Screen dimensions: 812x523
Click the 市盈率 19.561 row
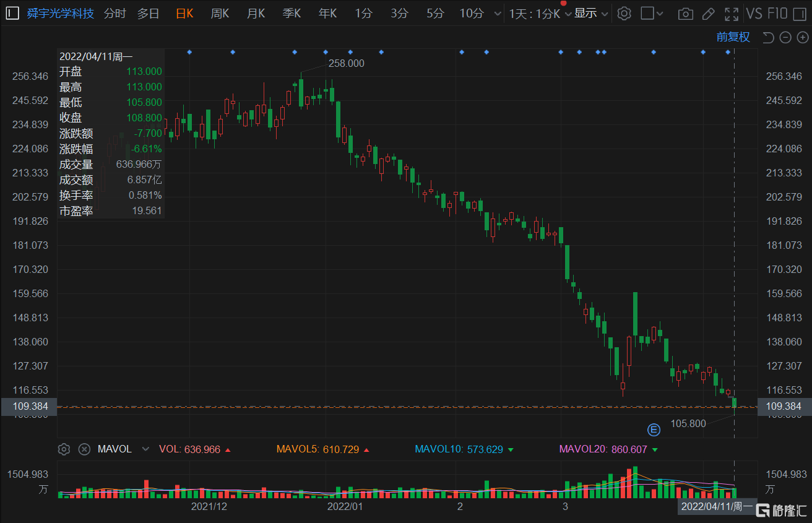tap(111, 210)
